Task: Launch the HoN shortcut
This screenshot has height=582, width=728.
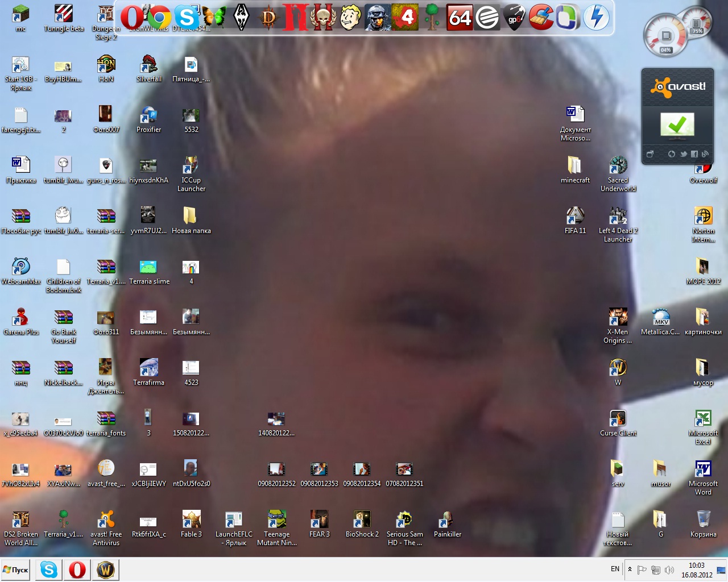Action: pos(106,69)
